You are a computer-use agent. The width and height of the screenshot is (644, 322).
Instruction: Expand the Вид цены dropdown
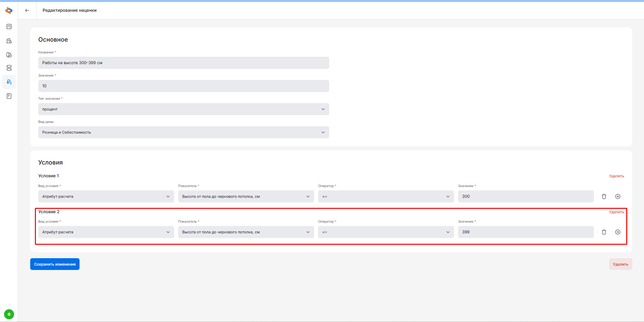184,132
